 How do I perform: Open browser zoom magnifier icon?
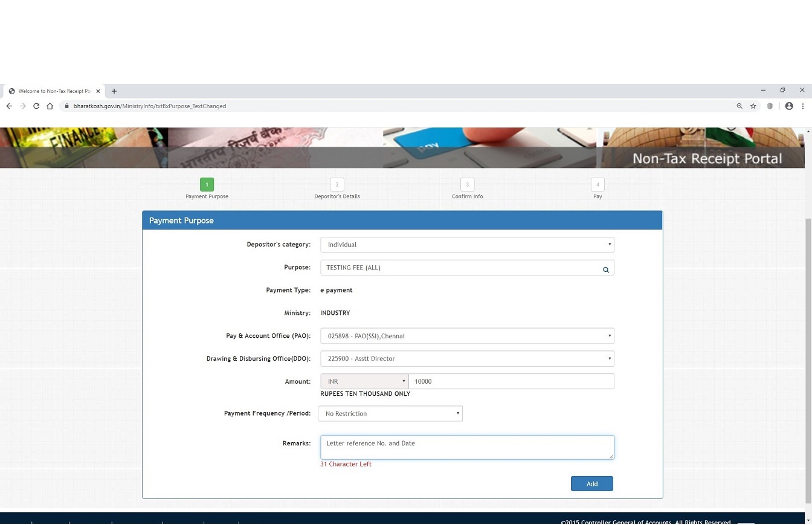(x=739, y=106)
